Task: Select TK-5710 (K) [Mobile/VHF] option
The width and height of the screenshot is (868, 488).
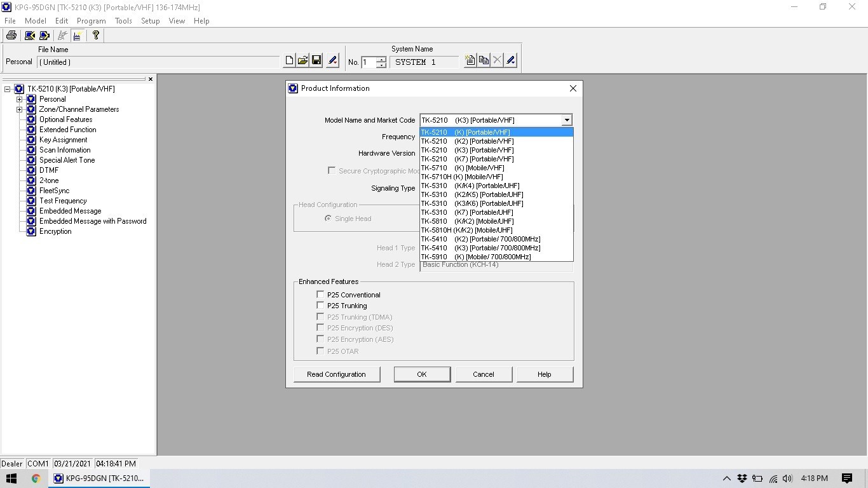Action: 496,168
